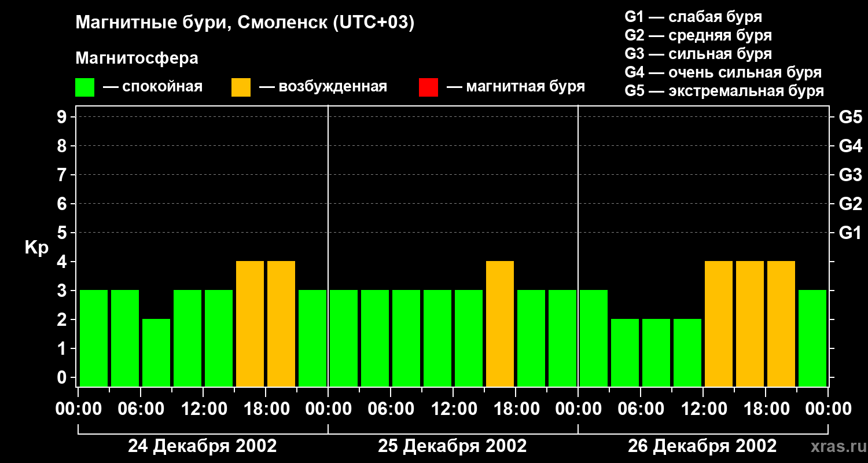Click the first green bar of 24 Декабря (00:00–03:00)
This screenshot has height=463, width=868.
[x=94, y=338]
